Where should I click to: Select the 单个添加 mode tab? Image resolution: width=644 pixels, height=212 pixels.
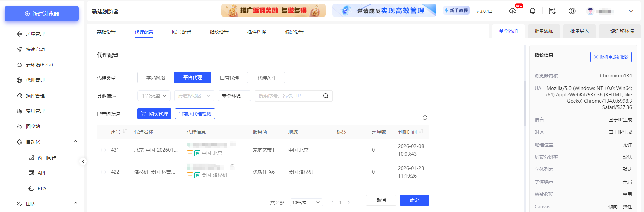[x=508, y=31]
